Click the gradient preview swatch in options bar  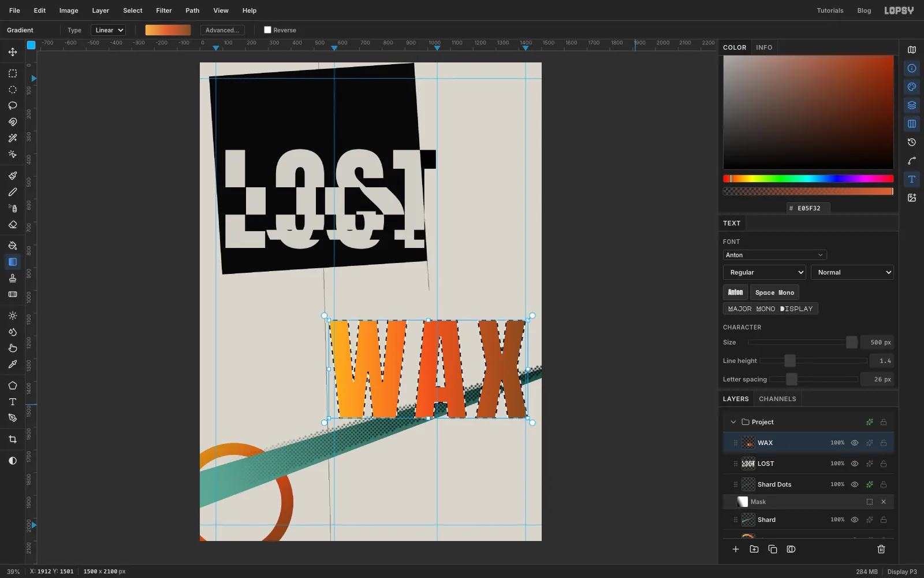168,30
